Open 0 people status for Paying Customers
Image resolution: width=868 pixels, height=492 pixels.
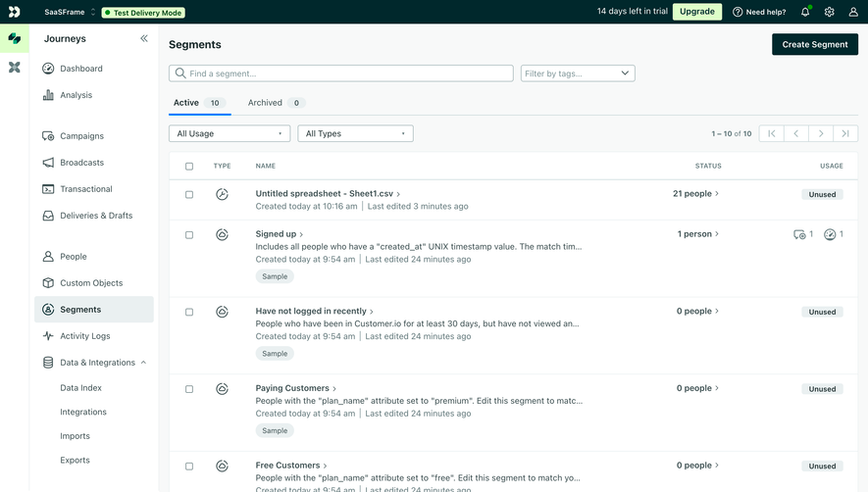pyautogui.click(x=697, y=388)
